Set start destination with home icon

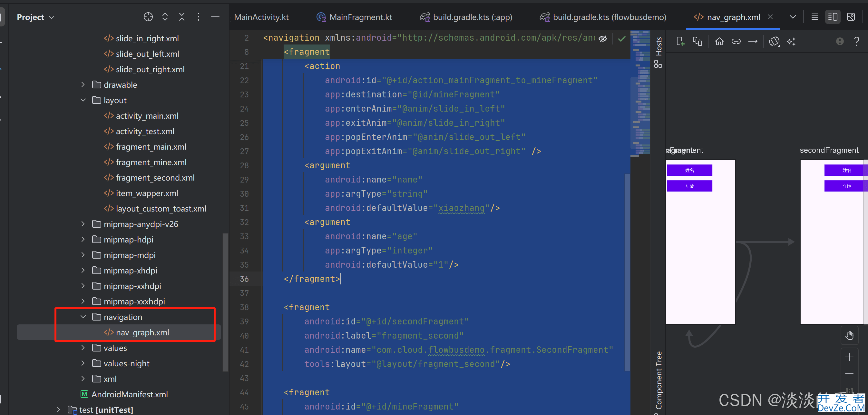[x=719, y=41]
